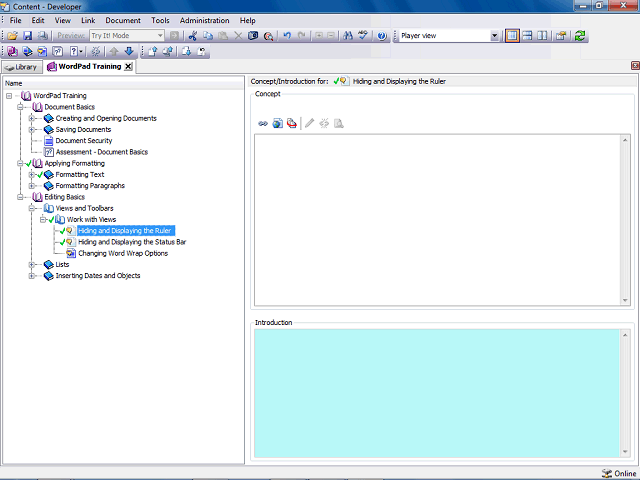Click the Delete X toolbar icon
This screenshot has height=480, width=640.
point(238,36)
